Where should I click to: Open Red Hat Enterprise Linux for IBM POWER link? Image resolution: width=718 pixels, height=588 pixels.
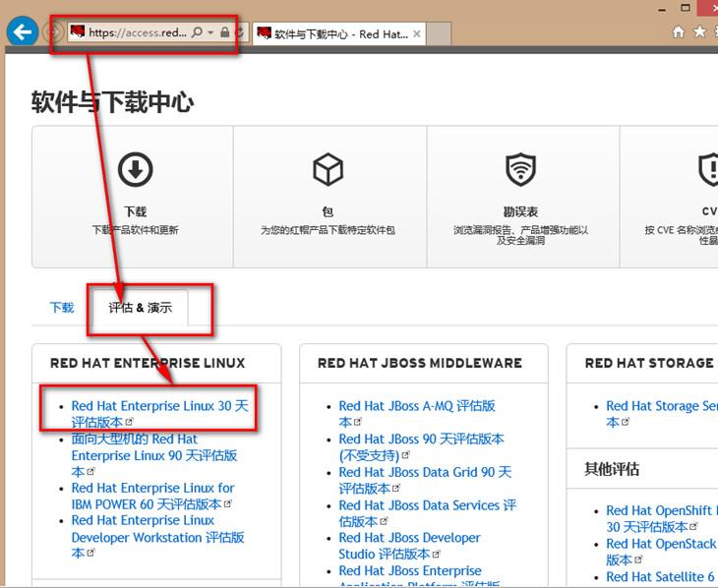tap(152, 496)
